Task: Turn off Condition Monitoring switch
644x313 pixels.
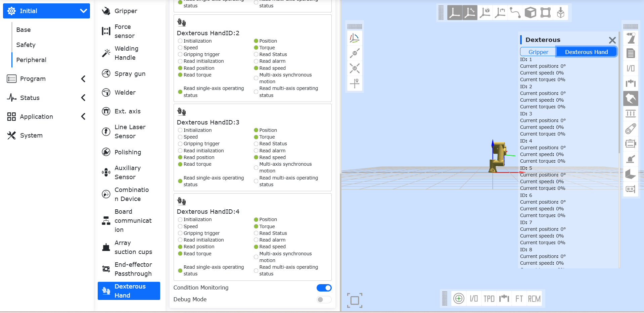Action: pyautogui.click(x=324, y=288)
